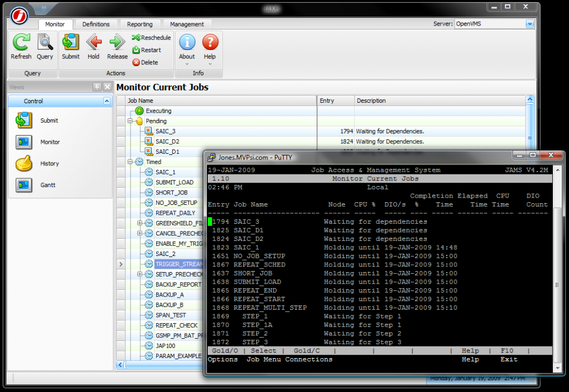The image size is (569, 392).
Task: Expand the CANCEL_PRECHEC job node
Action: click(139, 233)
